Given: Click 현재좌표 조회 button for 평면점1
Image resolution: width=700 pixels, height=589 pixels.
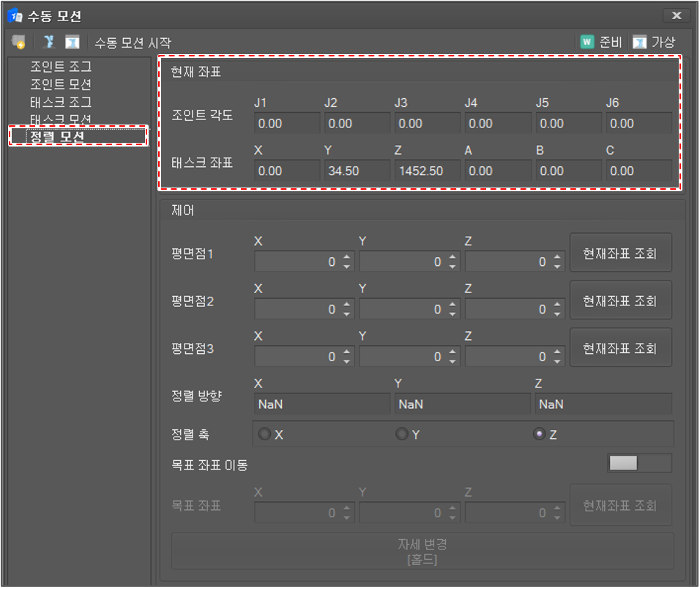Looking at the screenshot, I should [x=620, y=253].
